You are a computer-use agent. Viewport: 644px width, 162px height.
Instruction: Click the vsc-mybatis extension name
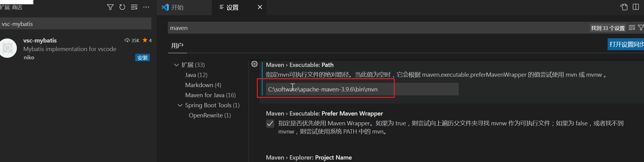(x=40, y=40)
